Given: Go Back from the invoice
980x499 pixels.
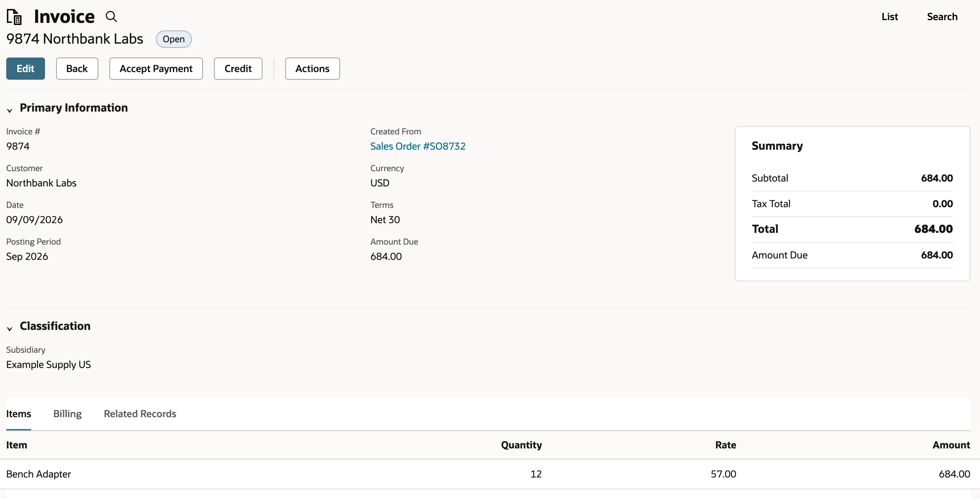Looking at the screenshot, I should (x=77, y=69).
